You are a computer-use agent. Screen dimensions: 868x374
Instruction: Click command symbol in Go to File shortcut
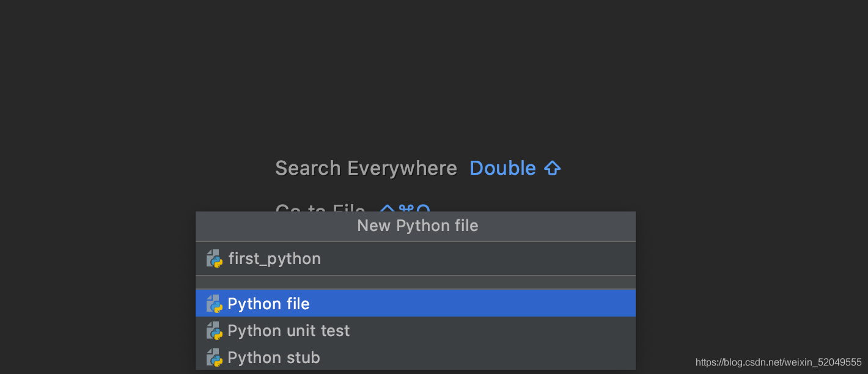(406, 209)
